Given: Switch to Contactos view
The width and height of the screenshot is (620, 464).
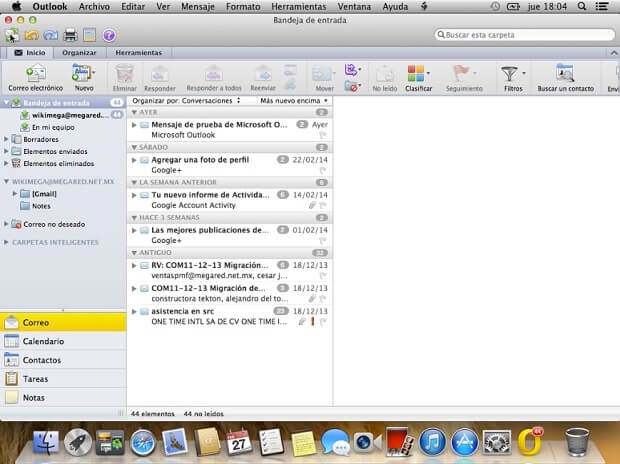Looking at the screenshot, I should pyautogui.click(x=63, y=360).
